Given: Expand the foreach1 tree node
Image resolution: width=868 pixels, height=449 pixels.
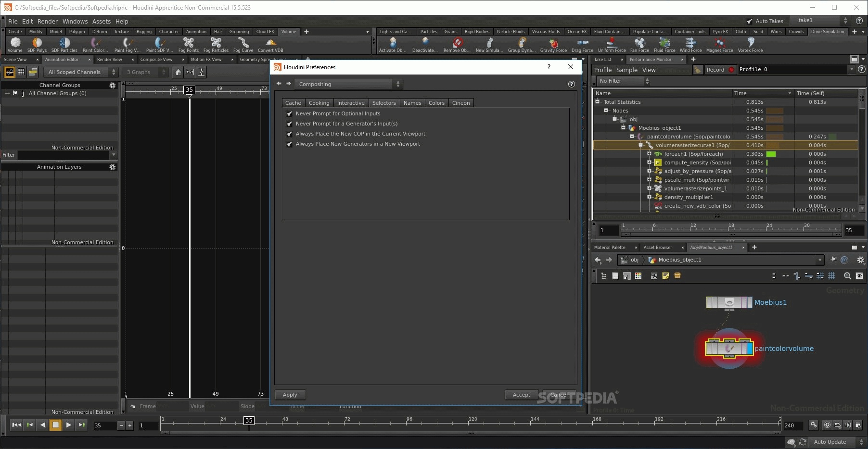Looking at the screenshot, I should (x=649, y=154).
